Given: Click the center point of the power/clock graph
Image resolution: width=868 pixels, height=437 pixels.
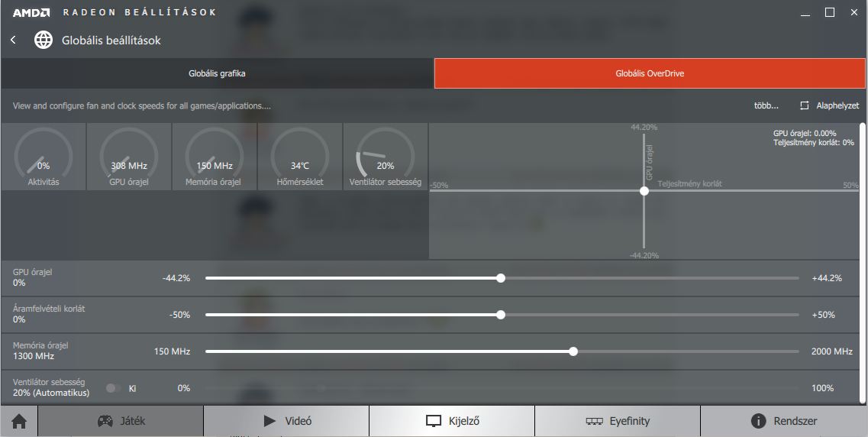Looking at the screenshot, I should point(644,190).
